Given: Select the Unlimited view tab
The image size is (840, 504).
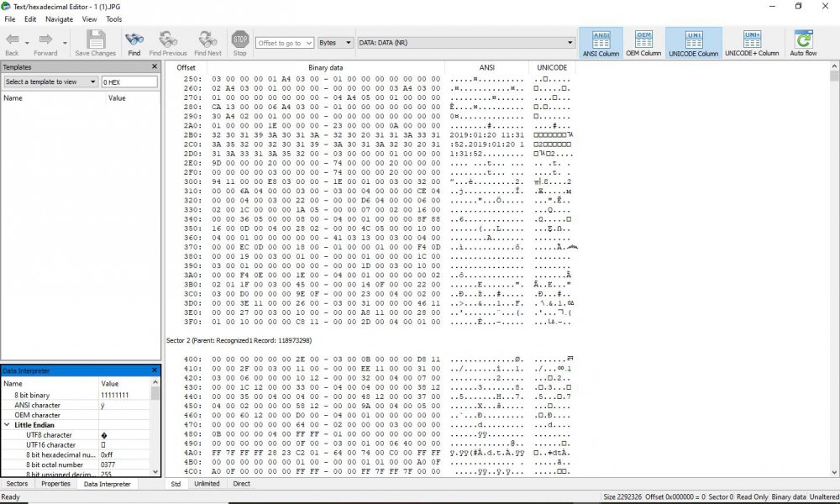Looking at the screenshot, I should 207,484.
